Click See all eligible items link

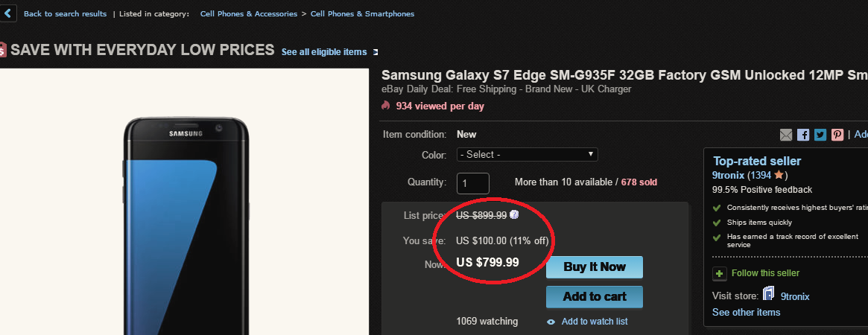(324, 52)
